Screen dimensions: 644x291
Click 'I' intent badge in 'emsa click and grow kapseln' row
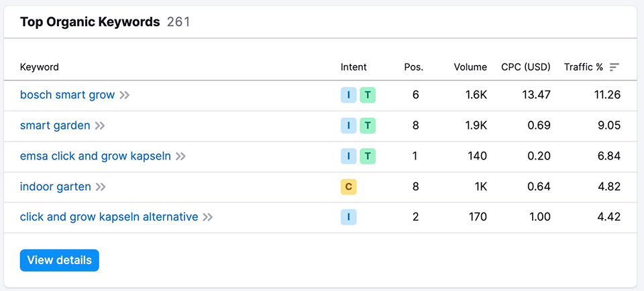click(349, 156)
